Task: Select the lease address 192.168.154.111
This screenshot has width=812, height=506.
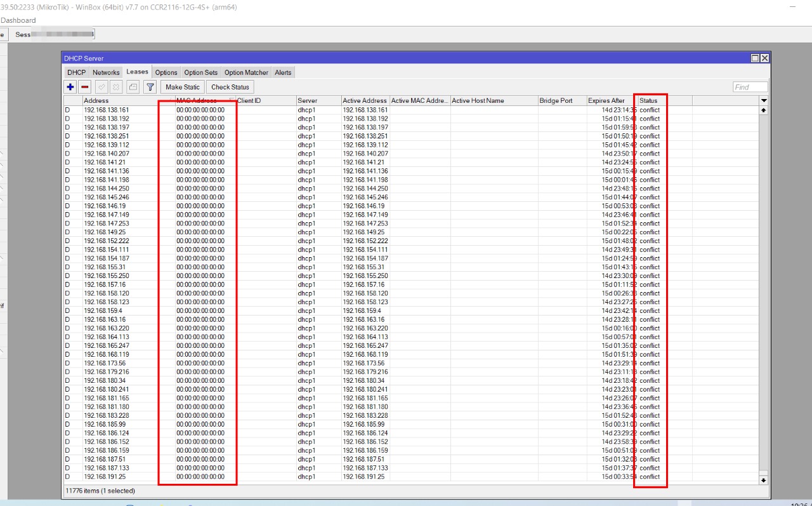Action: tap(106, 250)
